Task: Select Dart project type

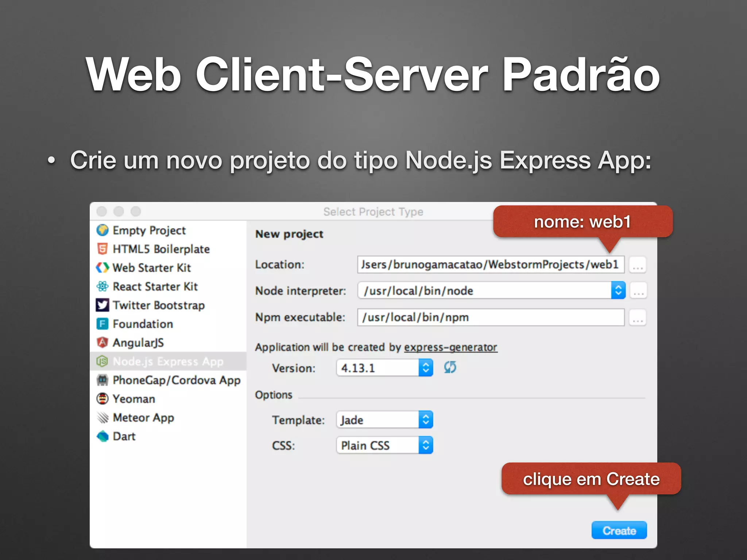Action: (x=124, y=436)
